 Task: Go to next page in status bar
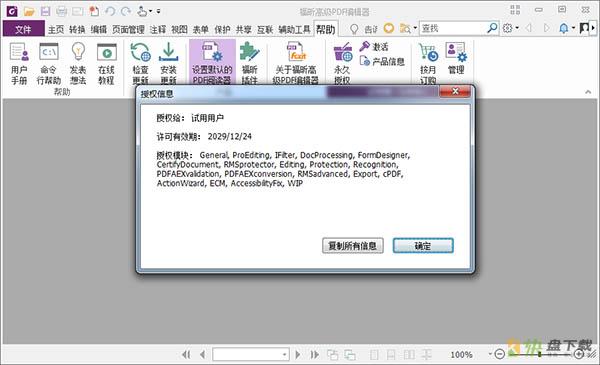tap(298, 355)
